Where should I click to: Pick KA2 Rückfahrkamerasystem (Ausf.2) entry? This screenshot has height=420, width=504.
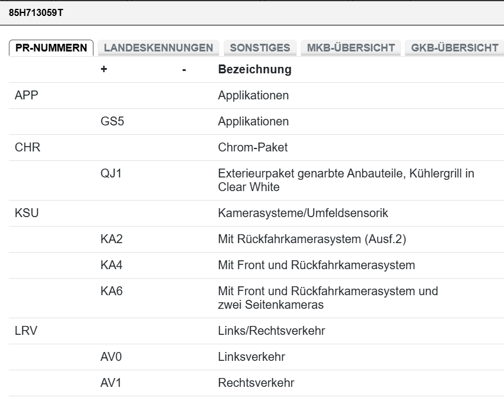[257, 239]
